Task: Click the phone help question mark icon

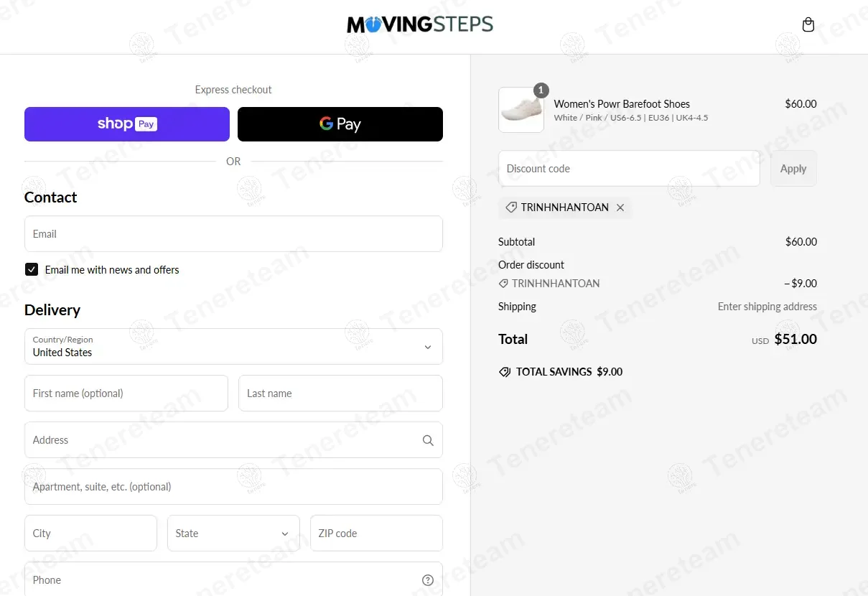Action: 428,580
